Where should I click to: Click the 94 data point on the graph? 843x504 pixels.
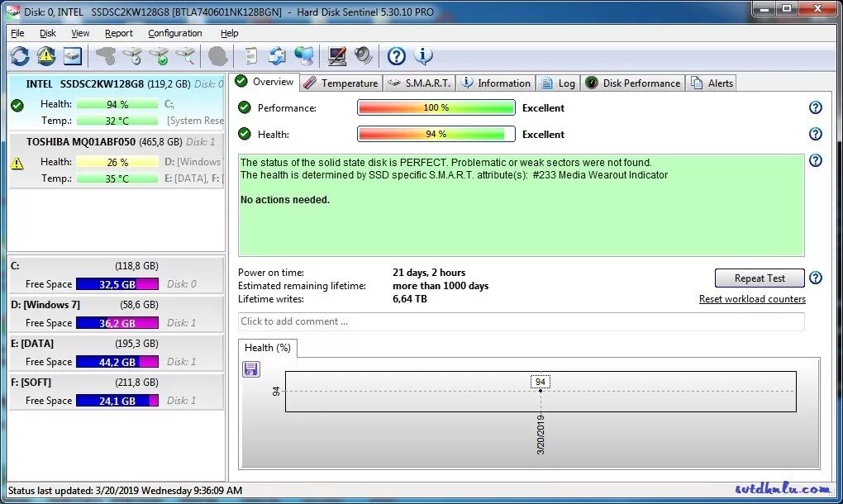541,391
